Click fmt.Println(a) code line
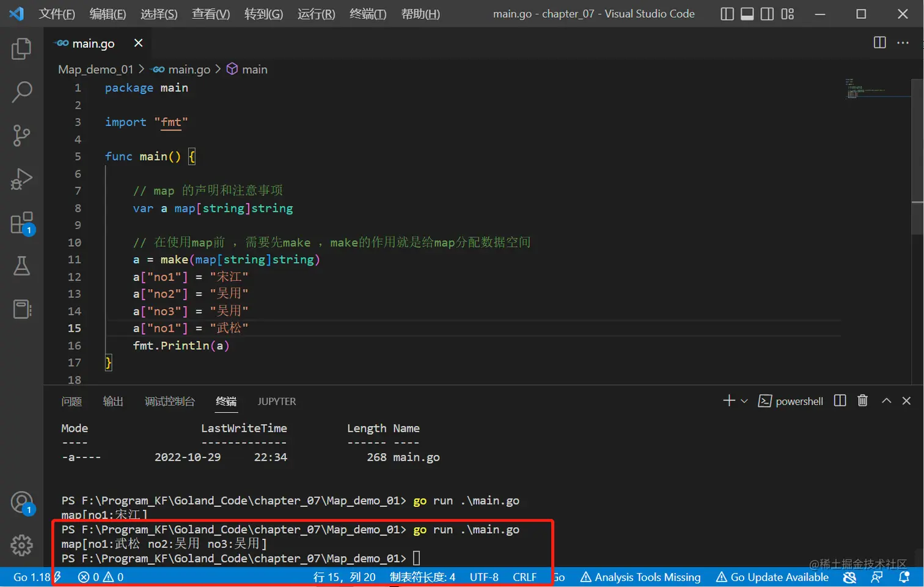Viewport: 924px width, 587px height. pos(181,345)
